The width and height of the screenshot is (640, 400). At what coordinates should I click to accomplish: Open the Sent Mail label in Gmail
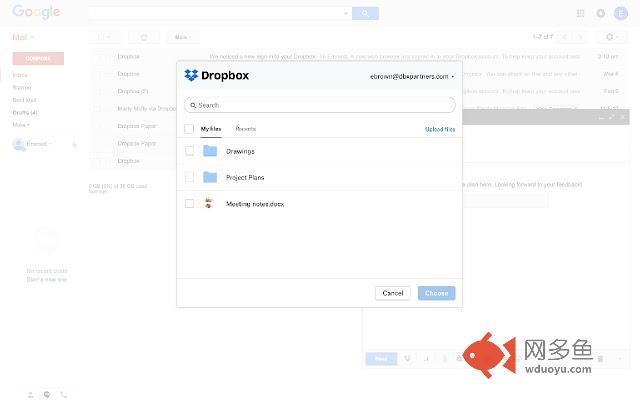pyautogui.click(x=24, y=100)
